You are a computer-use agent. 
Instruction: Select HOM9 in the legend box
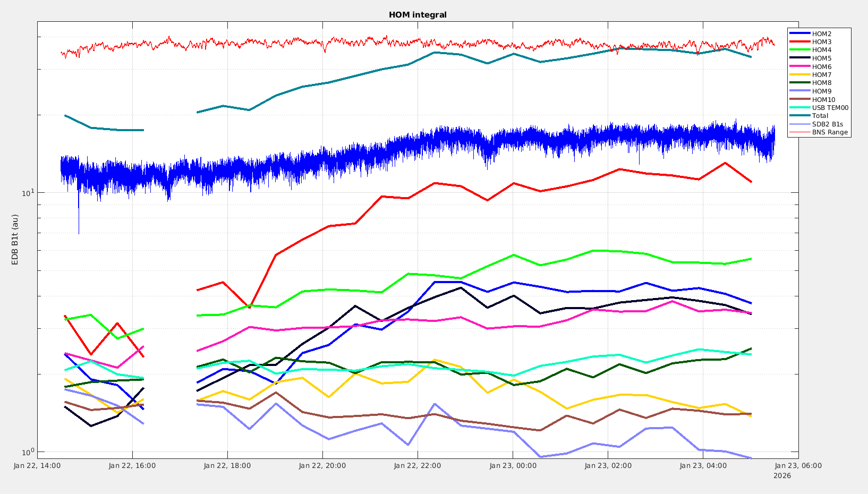(x=821, y=91)
